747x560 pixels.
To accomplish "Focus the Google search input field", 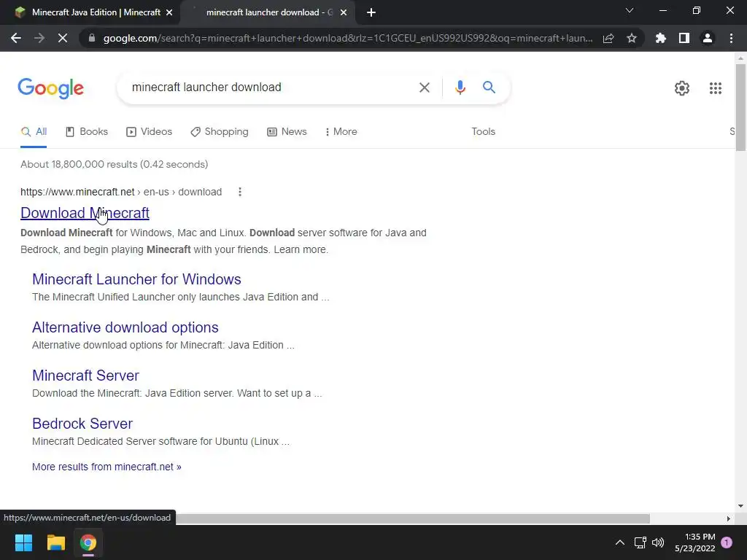I will coord(269,87).
